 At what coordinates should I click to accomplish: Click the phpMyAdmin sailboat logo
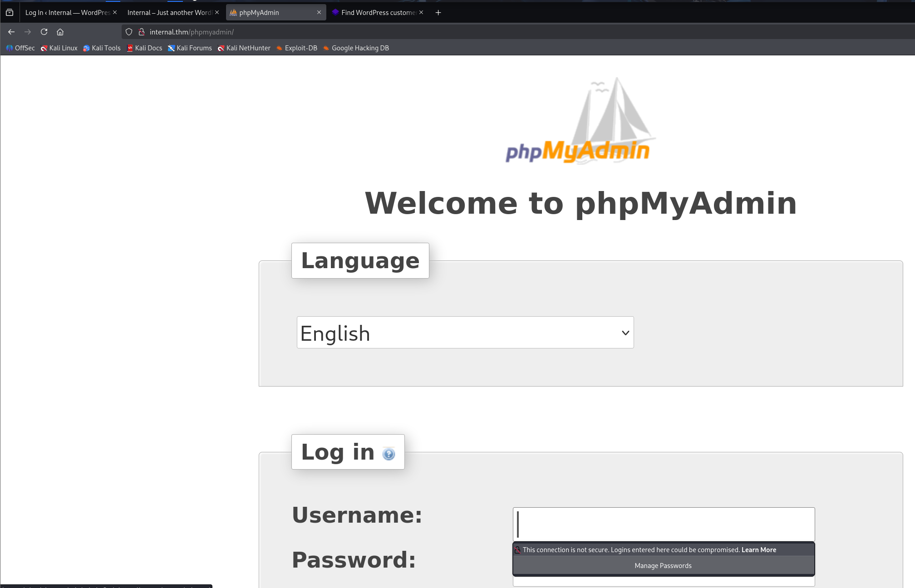coord(580,121)
